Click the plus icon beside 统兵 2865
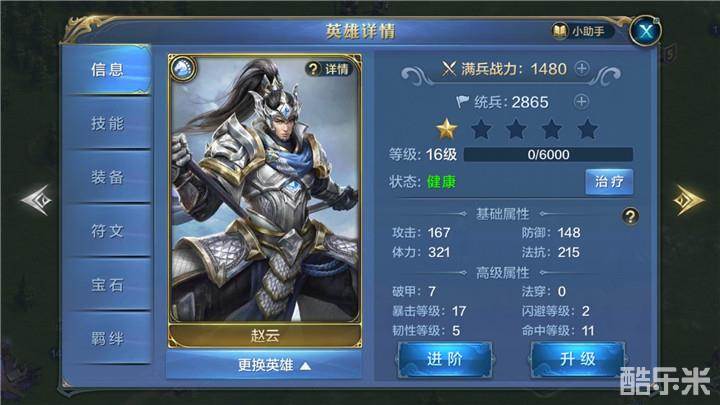 point(581,101)
